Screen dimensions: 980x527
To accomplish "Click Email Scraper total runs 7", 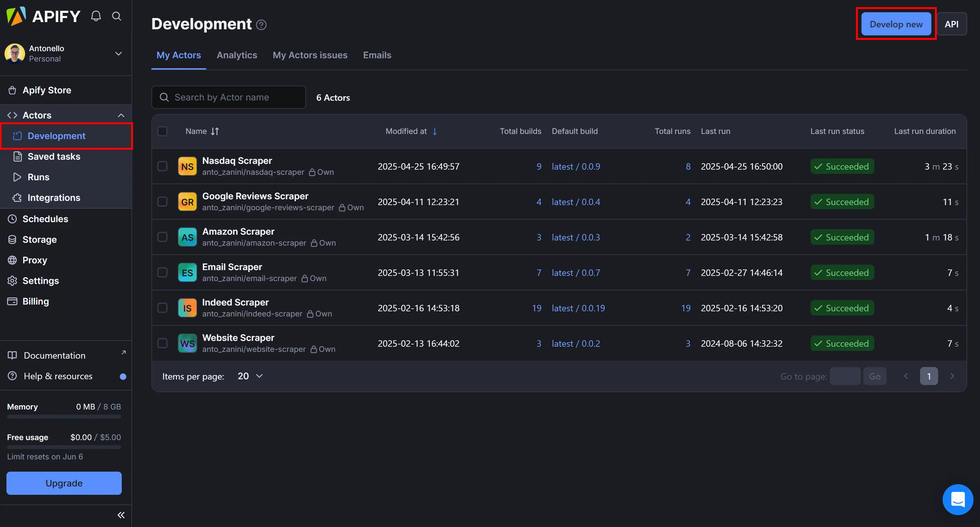I will pyautogui.click(x=688, y=272).
